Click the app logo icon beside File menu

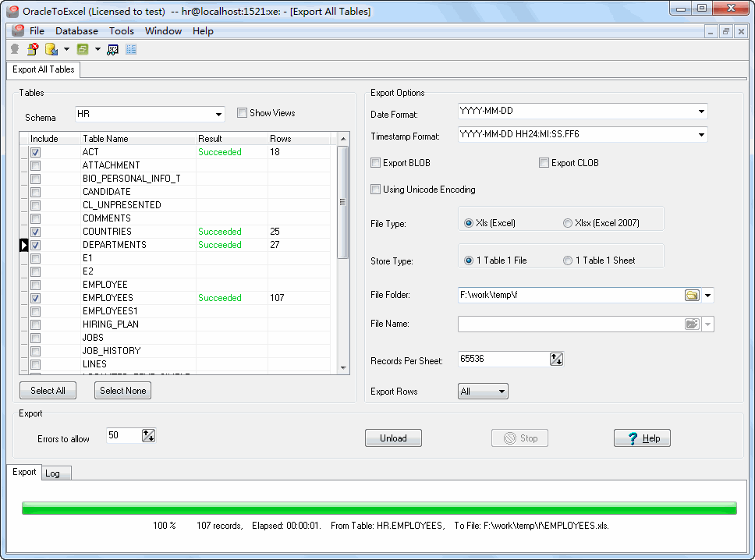click(x=18, y=31)
